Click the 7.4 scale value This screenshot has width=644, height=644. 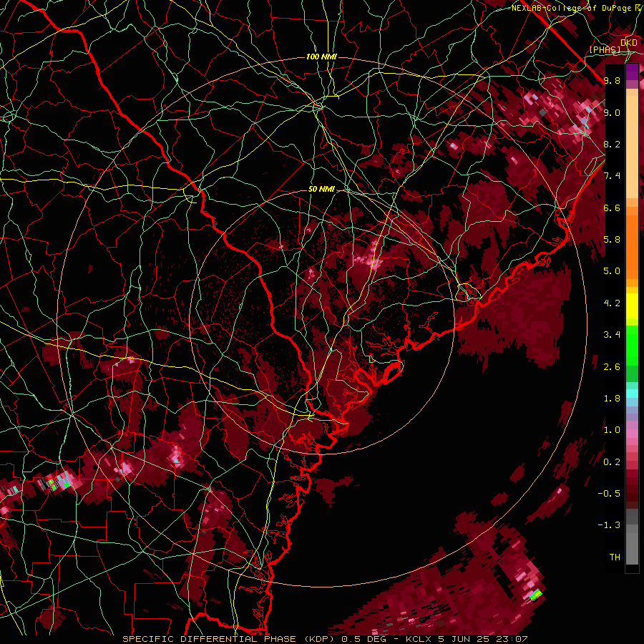[x=612, y=176]
